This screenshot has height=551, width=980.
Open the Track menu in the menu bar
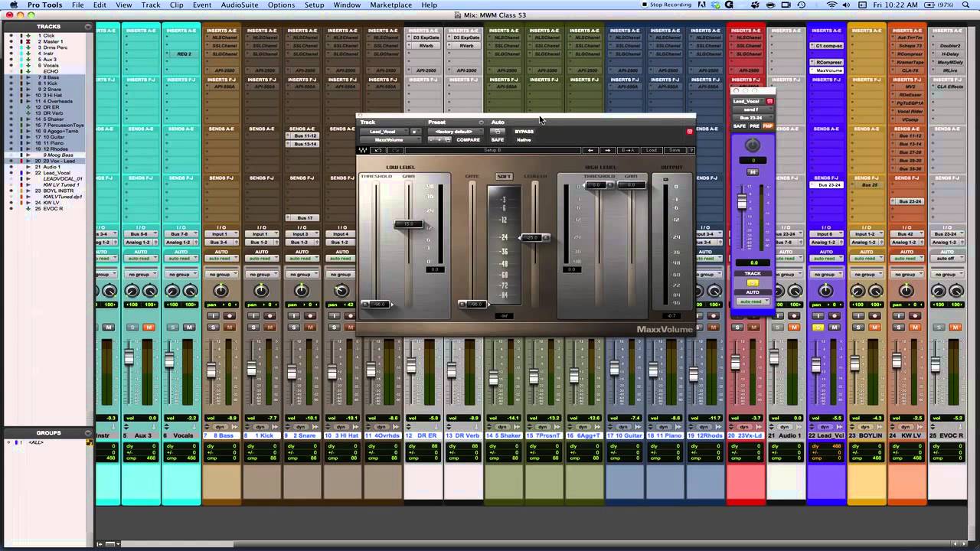pyautogui.click(x=151, y=5)
